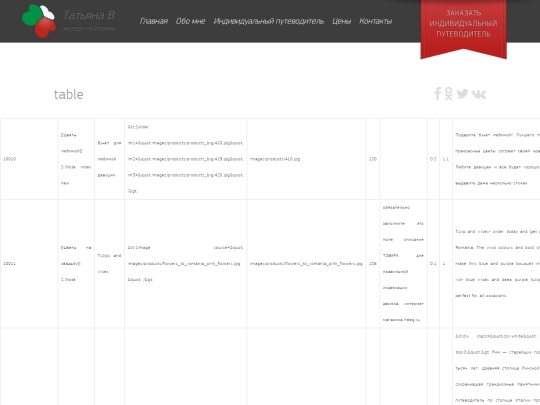This screenshot has height=405, width=540.
Task: Click the price cell showing 150
Action: [373, 159]
